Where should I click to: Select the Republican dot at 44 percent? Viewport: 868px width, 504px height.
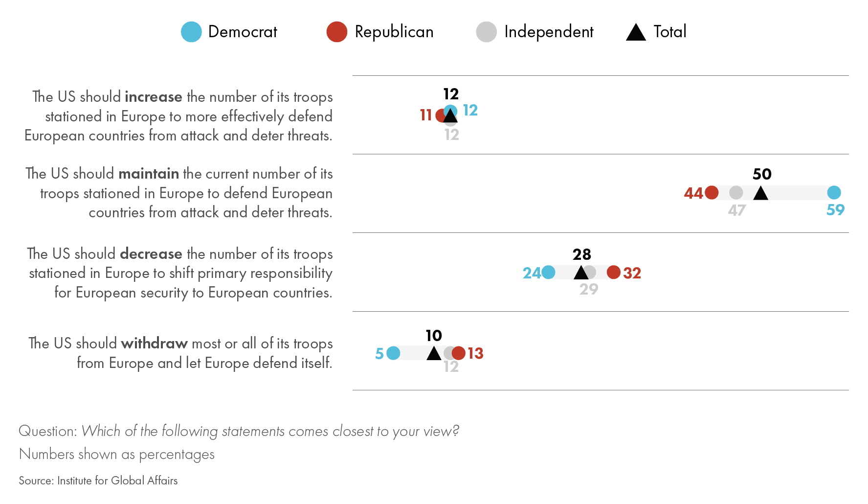point(712,193)
